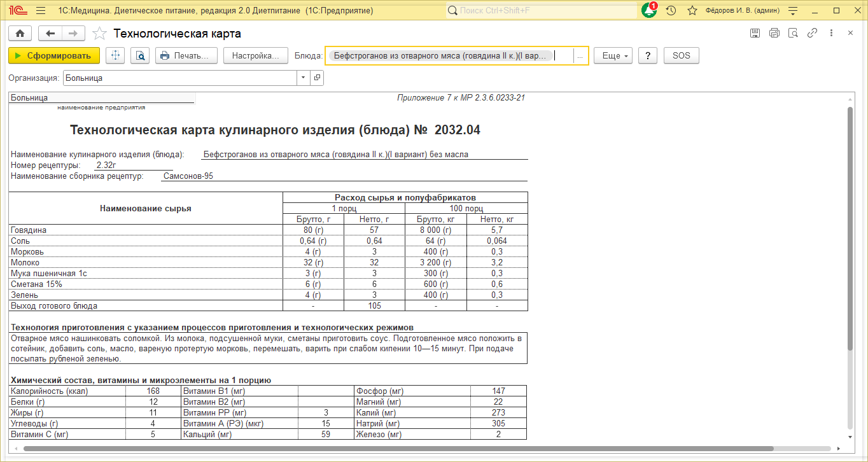
Task: Open the notifications bell icon
Action: 648,11
